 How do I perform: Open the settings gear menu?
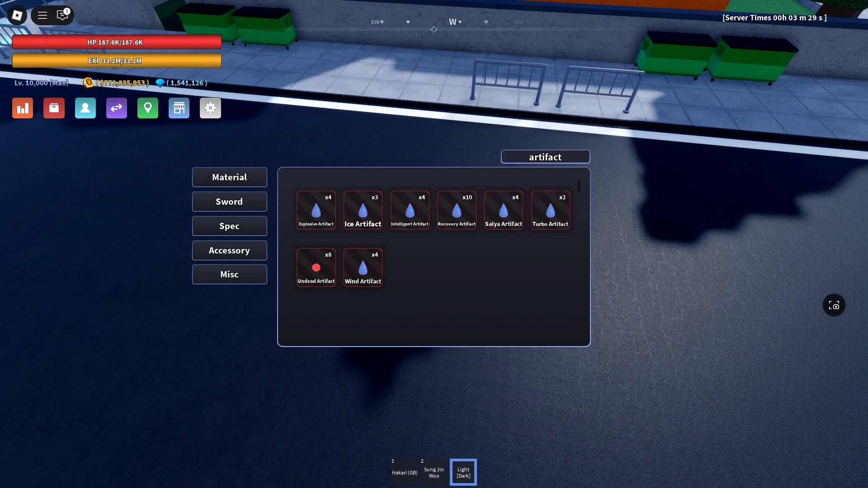[x=210, y=108]
